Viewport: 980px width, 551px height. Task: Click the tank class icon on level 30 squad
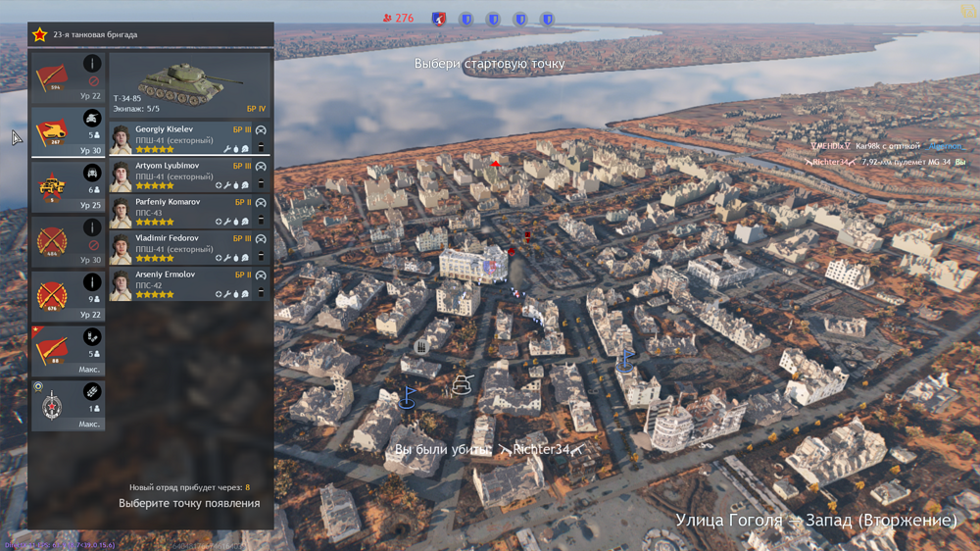[x=92, y=119]
